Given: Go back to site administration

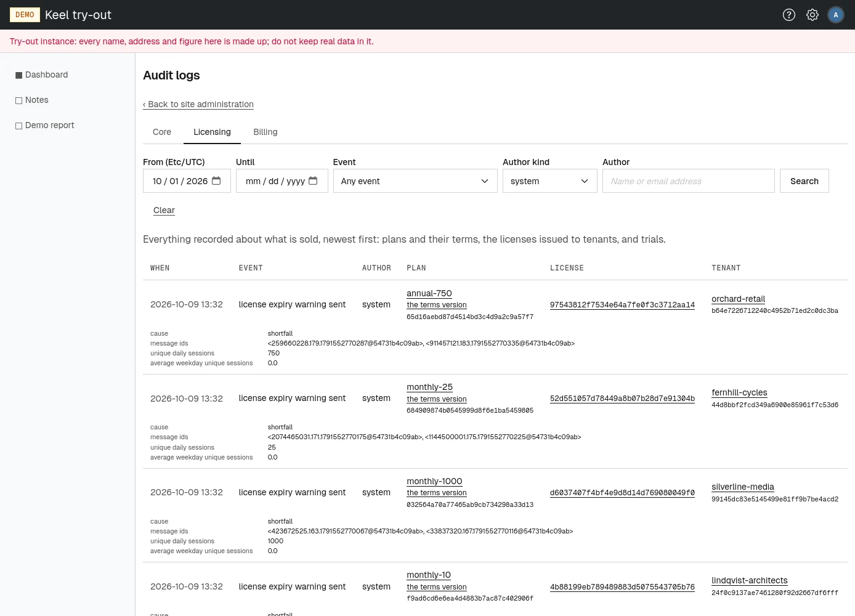Looking at the screenshot, I should click(x=198, y=105).
